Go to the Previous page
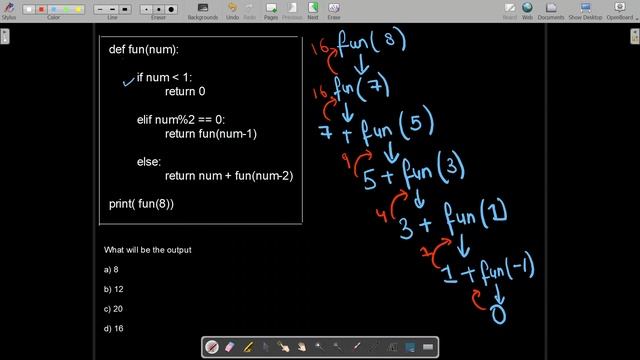640x360 pixels. (292, 11)
